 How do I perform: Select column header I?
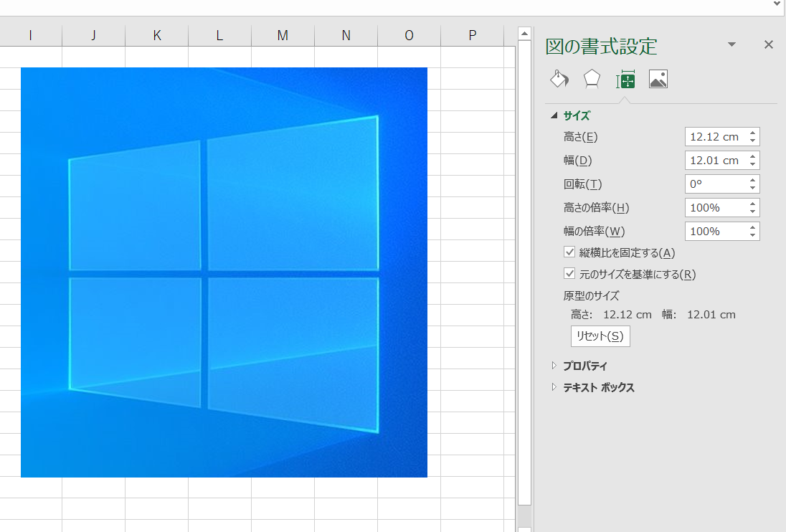31,36
